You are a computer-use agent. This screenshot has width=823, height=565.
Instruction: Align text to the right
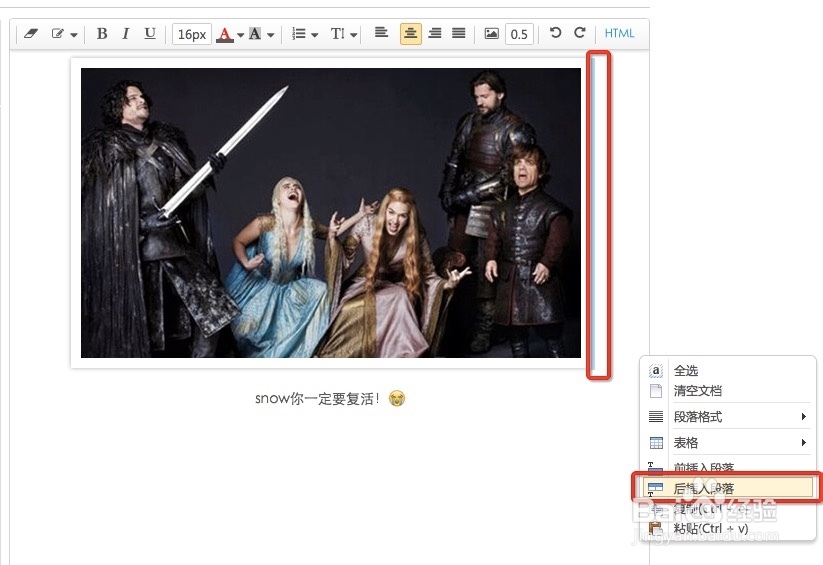[435, 34]
